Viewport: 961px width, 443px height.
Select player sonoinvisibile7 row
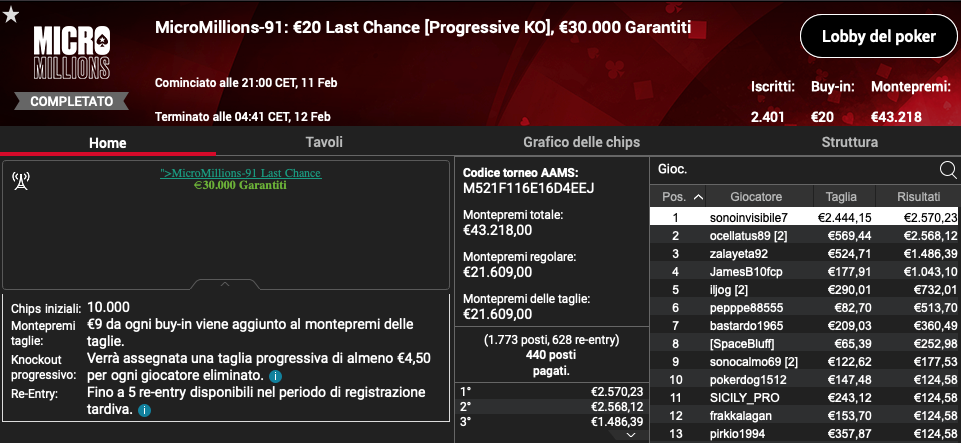coord(804,217)
